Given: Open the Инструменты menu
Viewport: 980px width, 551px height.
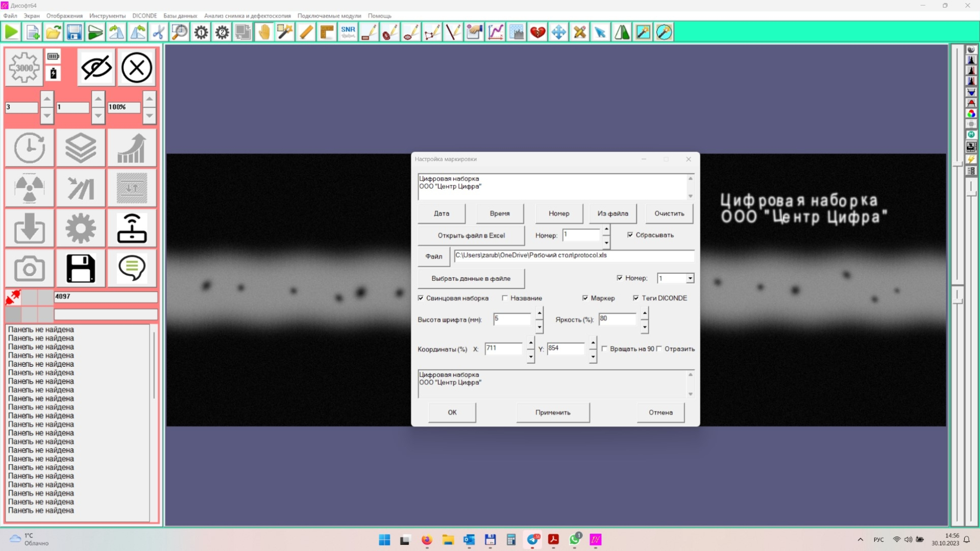Looking at the screenshot, I should [x=107, y=16].
